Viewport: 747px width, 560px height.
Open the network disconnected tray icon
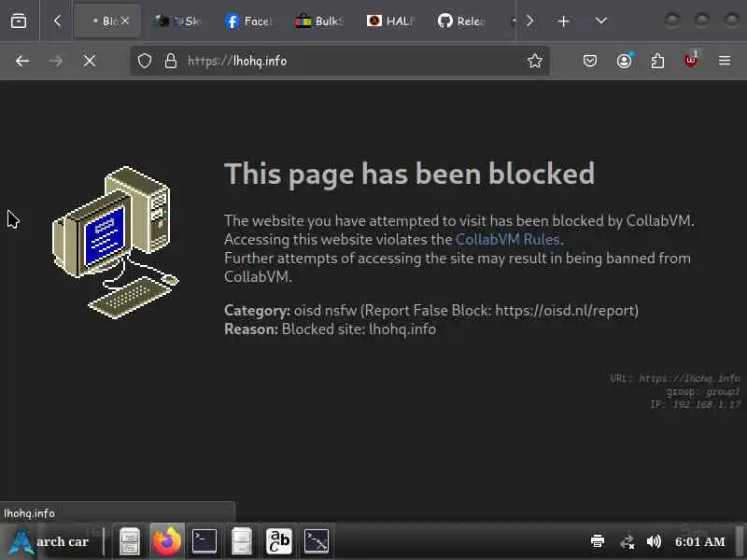click(x=627, y=541)
